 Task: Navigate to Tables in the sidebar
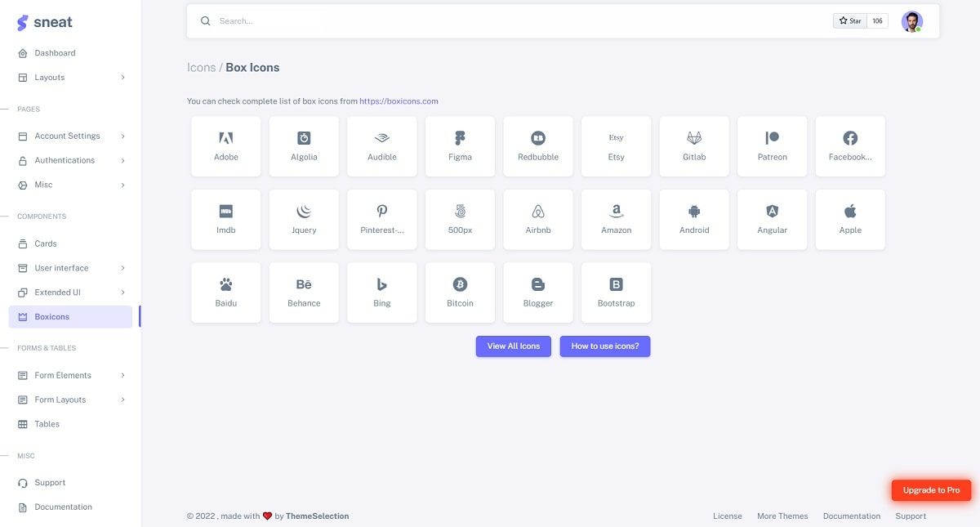pos(47,423)
